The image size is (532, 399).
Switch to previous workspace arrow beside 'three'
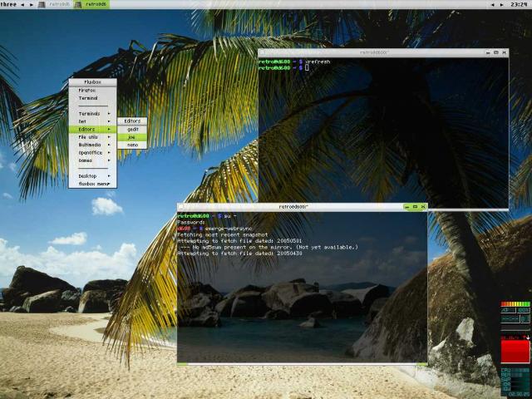[x=22, y=5]
